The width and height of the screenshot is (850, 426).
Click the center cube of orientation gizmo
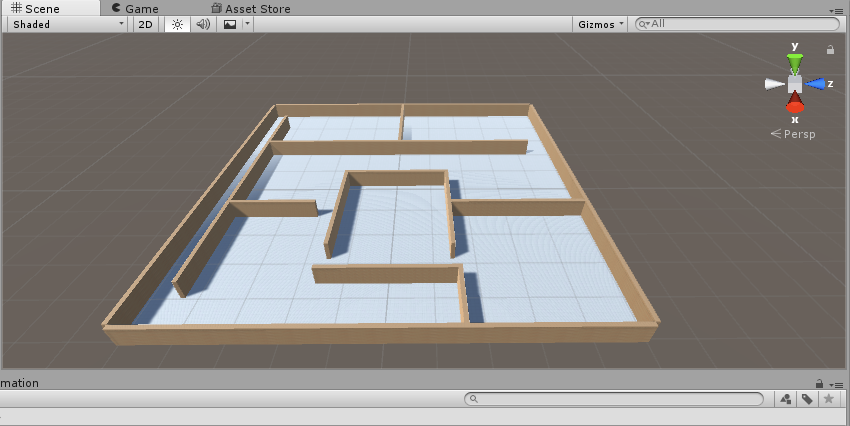pyautogui.click(x=795, y=84)
